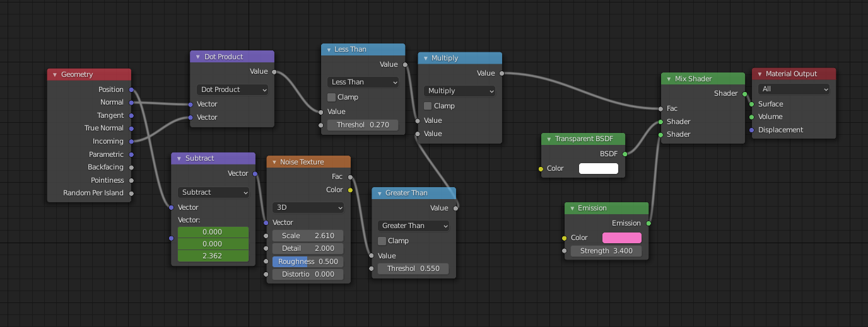Click the Less Than Threshold field
868x327 pixels.
363,125
